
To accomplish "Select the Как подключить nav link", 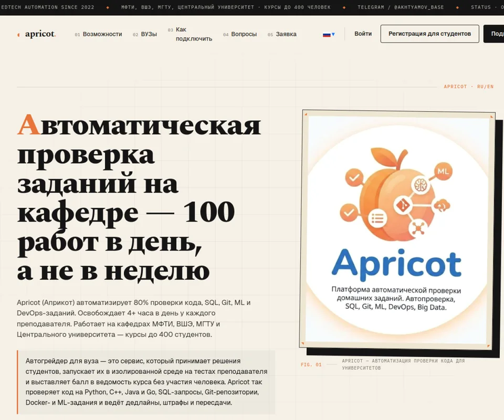I will click(x=190, y=34).
